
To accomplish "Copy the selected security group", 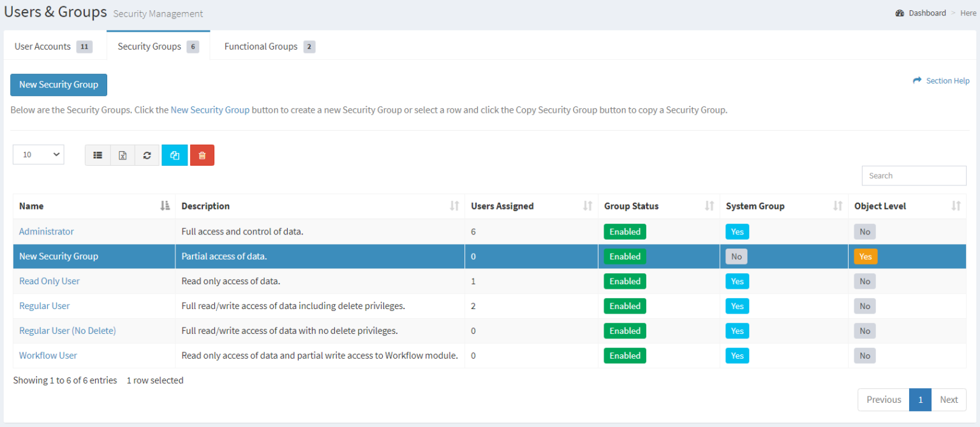I will (x=174, y=155).
